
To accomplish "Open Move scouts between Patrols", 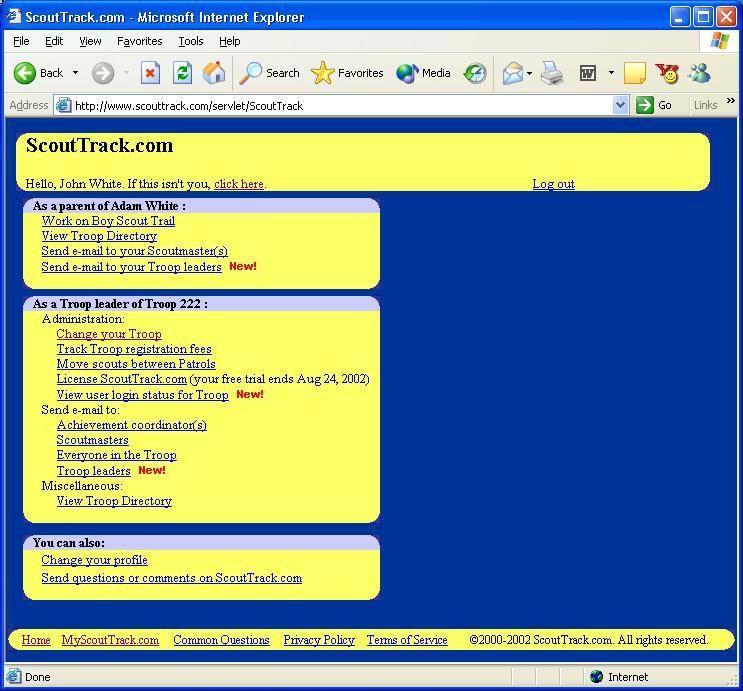I will coord(136,364).
